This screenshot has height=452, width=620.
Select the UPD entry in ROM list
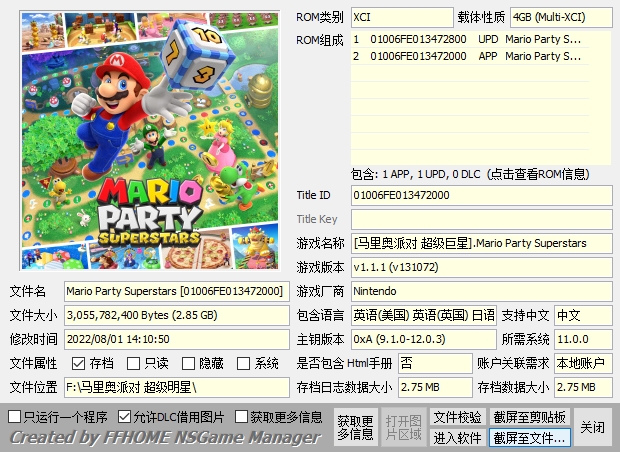coord(480,39)
